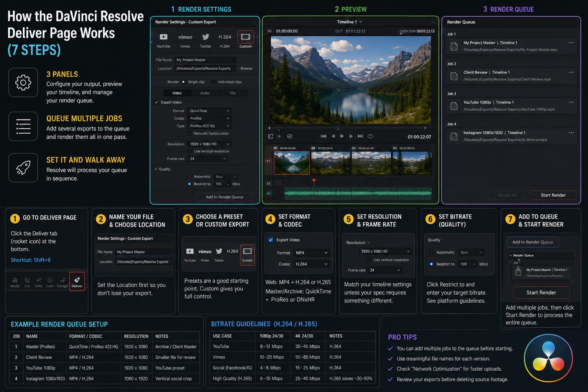Select clip 03 thumbnail in timeline

pos(371,163)
